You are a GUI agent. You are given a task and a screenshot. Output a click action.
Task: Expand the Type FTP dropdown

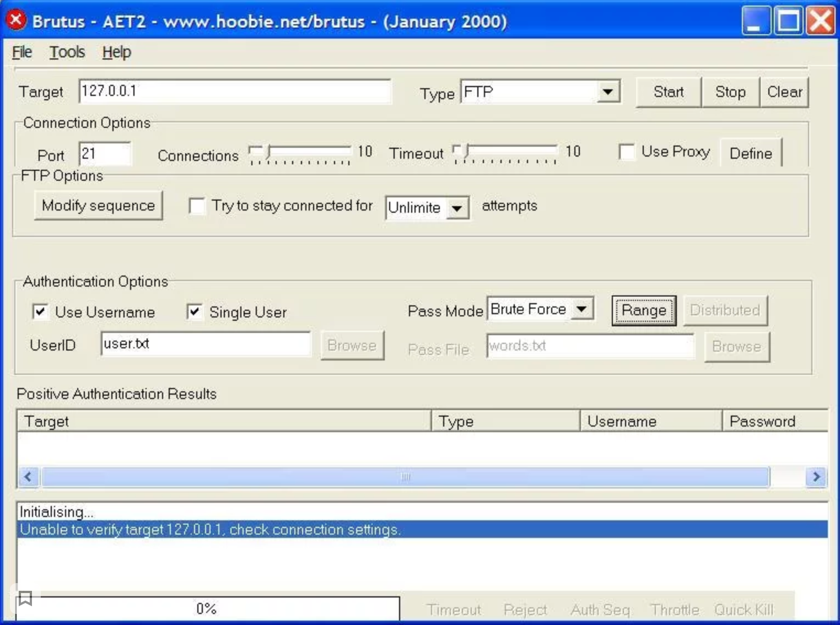pos(607,91)
